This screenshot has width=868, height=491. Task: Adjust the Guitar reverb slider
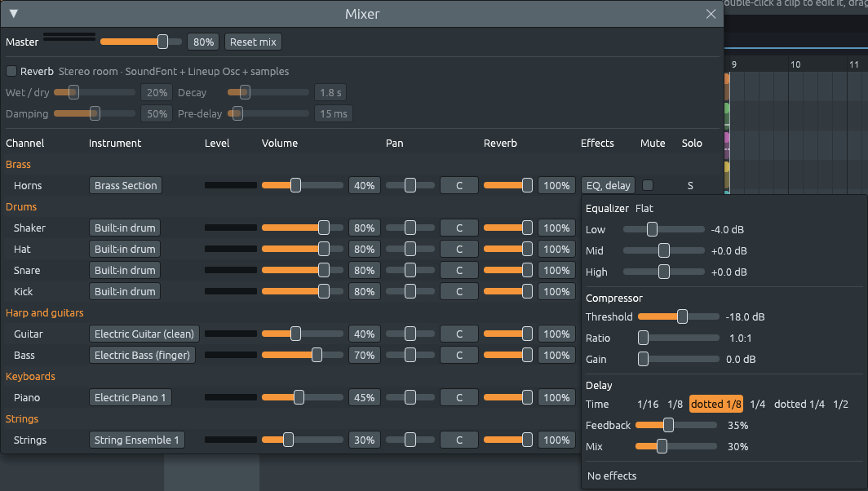508,334
